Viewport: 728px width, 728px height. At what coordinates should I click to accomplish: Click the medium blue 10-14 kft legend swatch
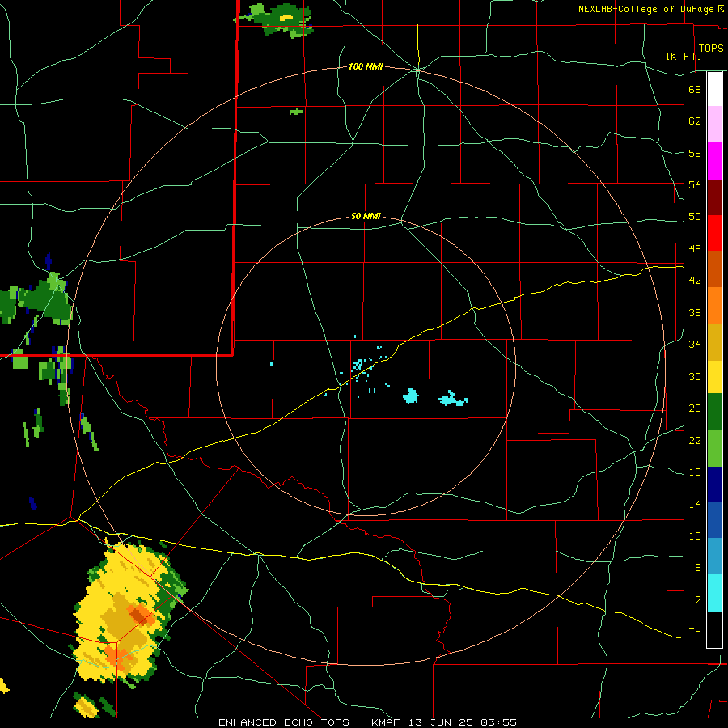[x=714, y=520]
